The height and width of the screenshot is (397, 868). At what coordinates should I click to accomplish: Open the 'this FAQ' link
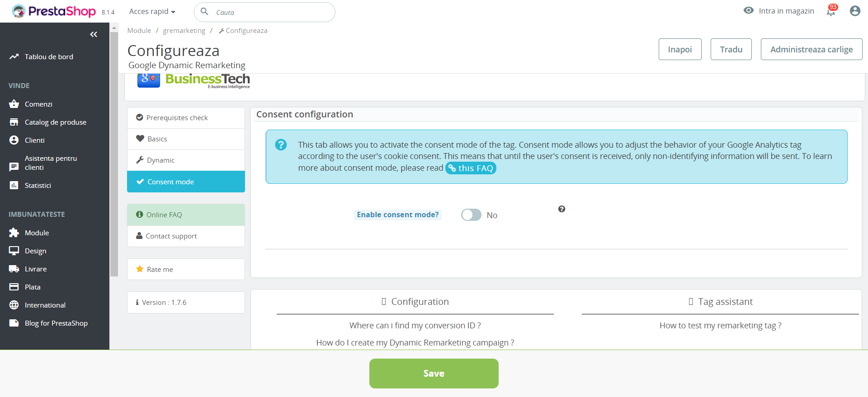point(471,168)
